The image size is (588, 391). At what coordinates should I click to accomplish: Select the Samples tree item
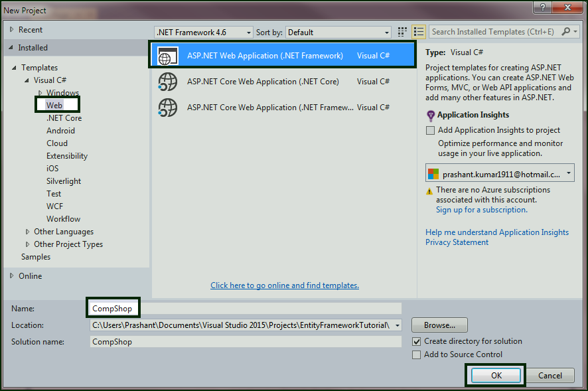click(x=36, y=257)
